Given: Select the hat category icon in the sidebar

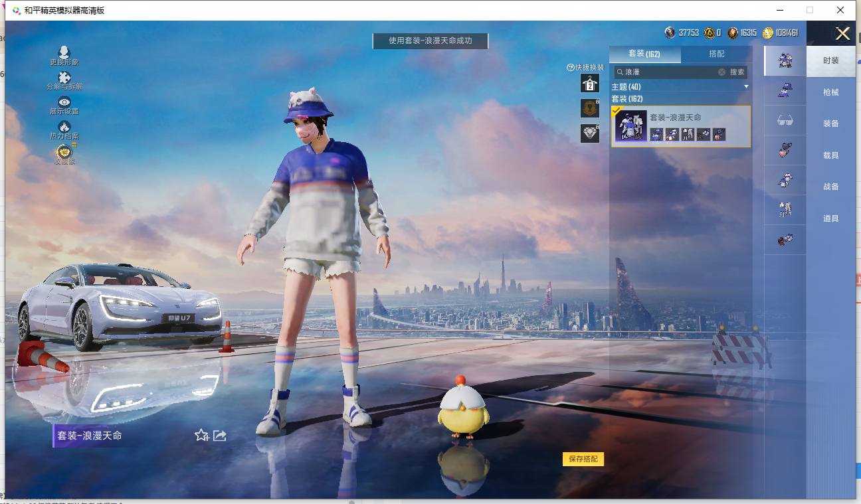Looking at the screenshot, I should point(785,90).
